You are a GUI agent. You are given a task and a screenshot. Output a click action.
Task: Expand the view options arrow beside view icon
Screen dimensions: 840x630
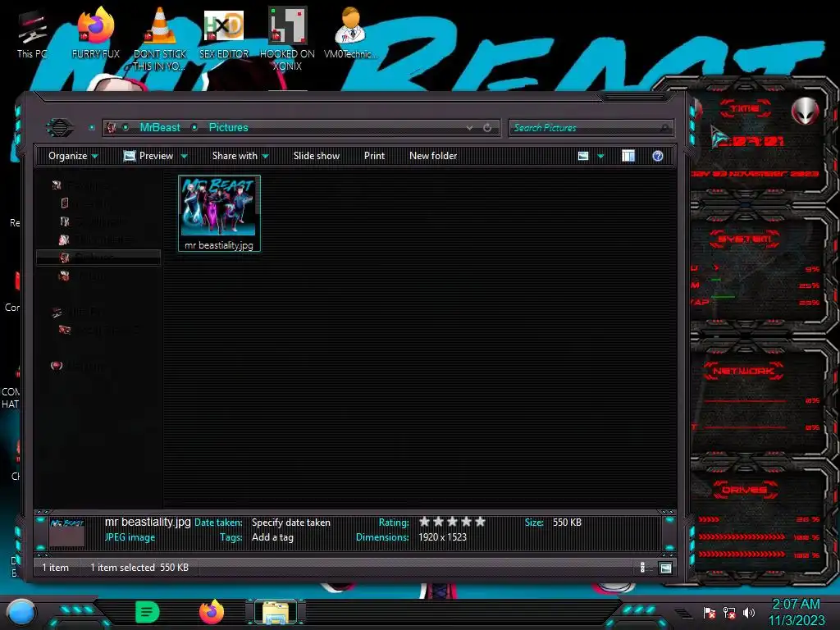(x=600, y=157)
